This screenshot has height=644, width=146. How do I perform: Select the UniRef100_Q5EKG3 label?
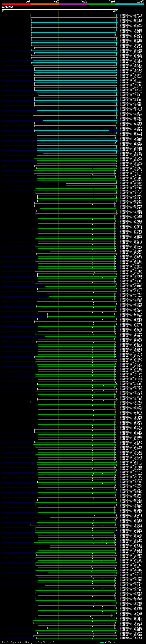[x=131, y=590]
